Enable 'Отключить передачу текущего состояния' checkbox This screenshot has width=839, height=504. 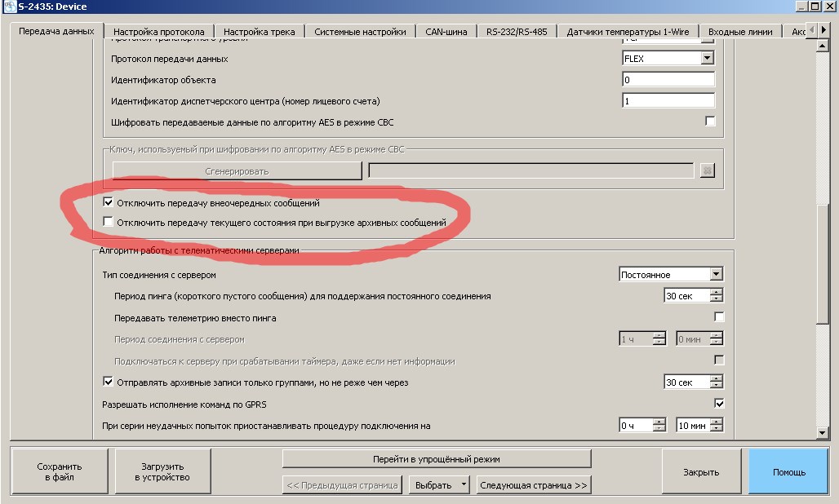109,222
